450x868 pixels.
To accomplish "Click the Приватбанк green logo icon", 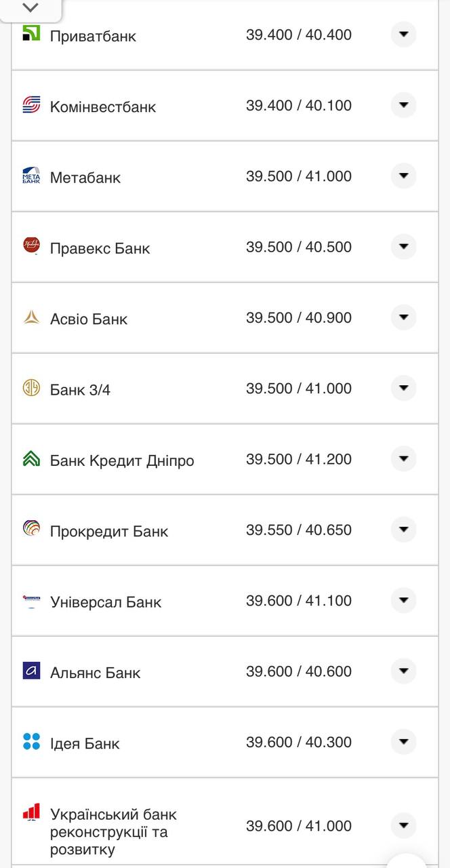I will (x=30, y=34).
